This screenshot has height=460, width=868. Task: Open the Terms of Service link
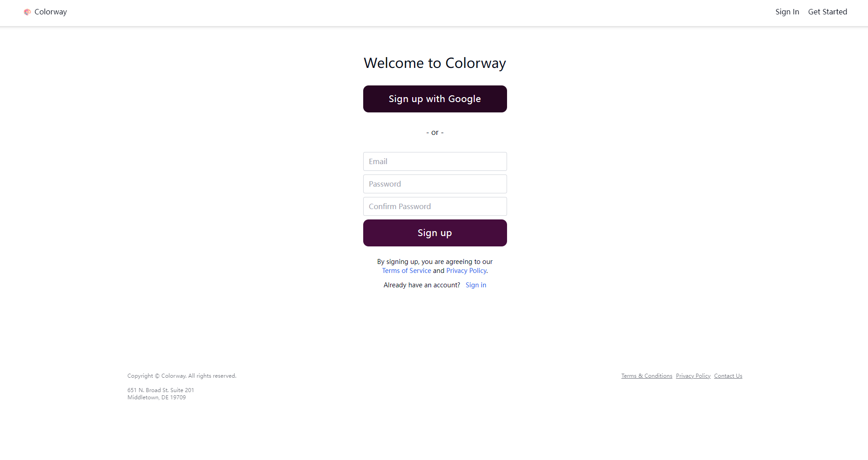pyautogui.click(x=406, y=271)
